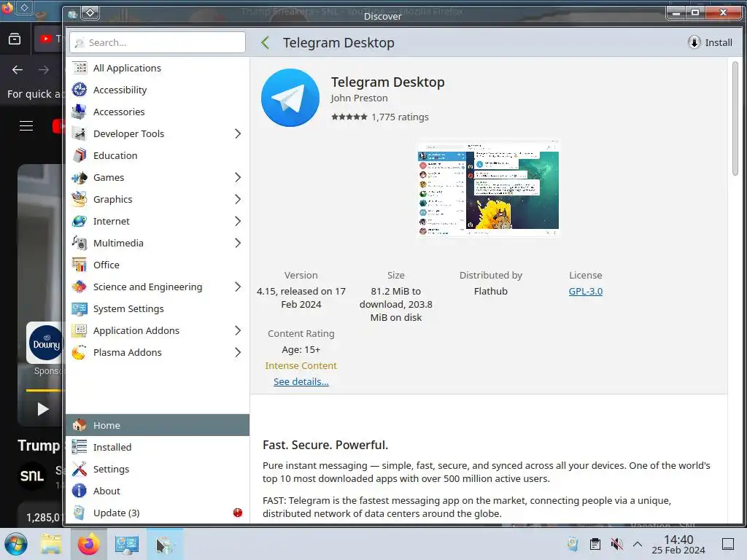747x560 pixels.
Task: Click the clock showing 14:40
Action: pos(678,540)
